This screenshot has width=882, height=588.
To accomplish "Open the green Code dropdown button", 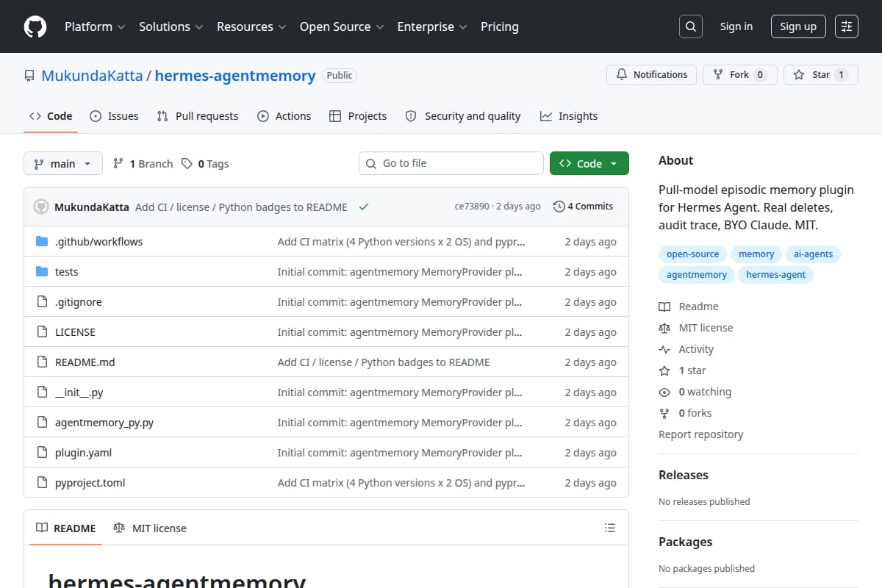I will point(589,164).
